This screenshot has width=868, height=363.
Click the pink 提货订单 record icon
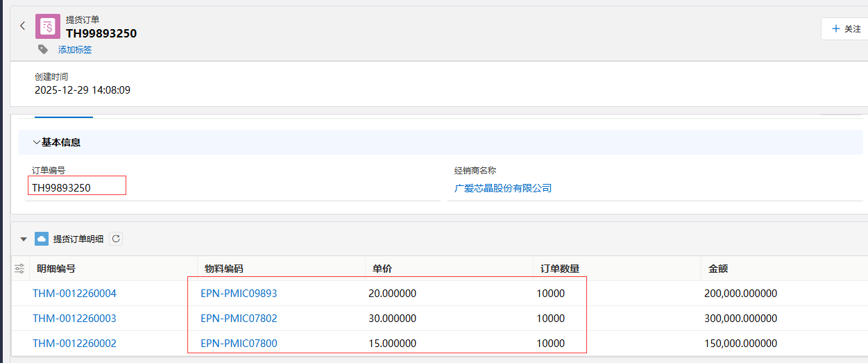(48, 26)
